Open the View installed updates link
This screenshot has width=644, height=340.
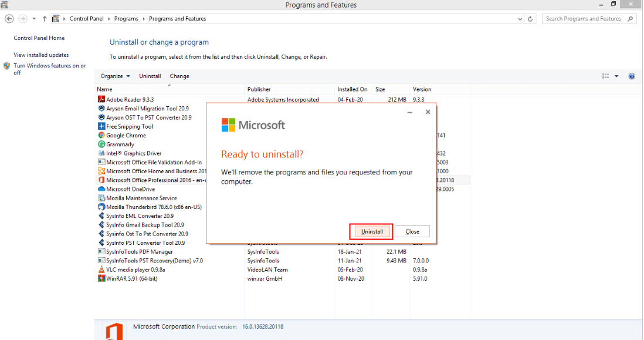pos(41,55)
